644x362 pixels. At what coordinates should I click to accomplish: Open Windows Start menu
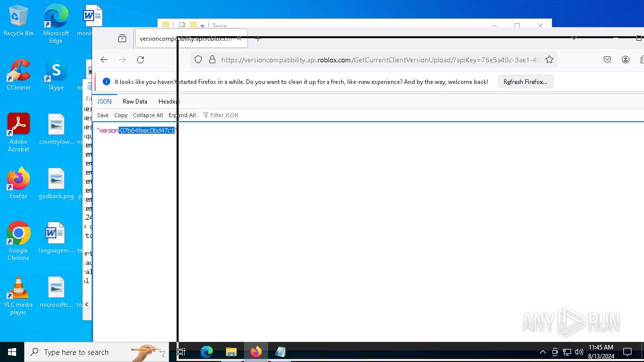[x=12, y=352]
